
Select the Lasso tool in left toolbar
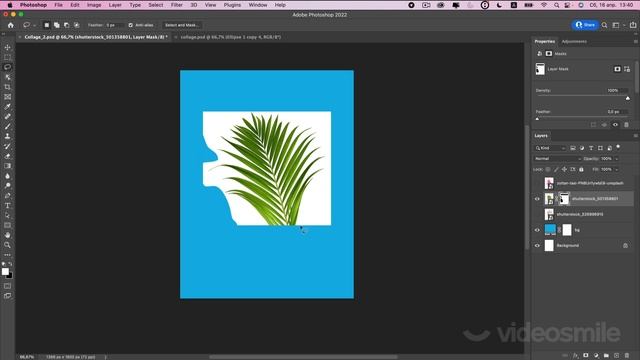coord(7,67)
